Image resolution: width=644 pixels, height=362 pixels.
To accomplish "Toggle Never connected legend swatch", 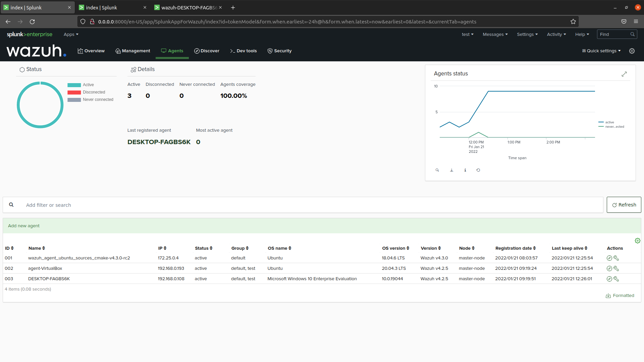I will [x=74, y=100].
